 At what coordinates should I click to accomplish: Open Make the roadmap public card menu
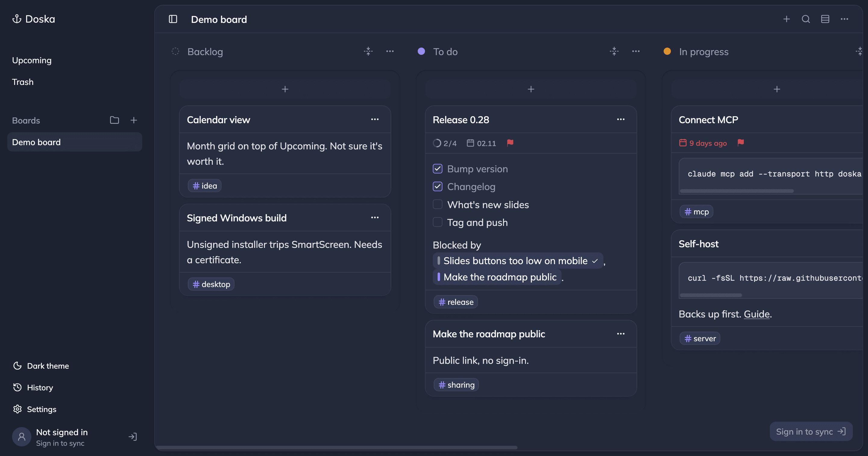coord(621,334)
